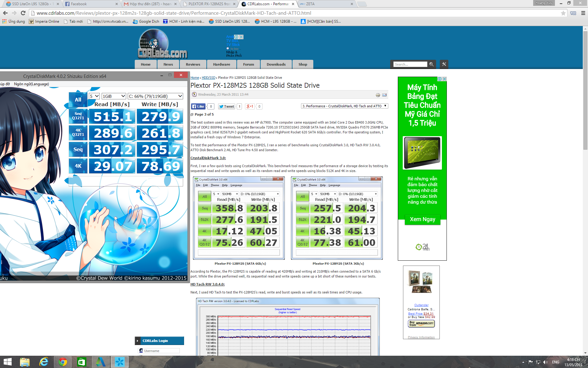Open the drive C: 66% dropdown
This screenshot has height=368, width=588.
point(155,96)
